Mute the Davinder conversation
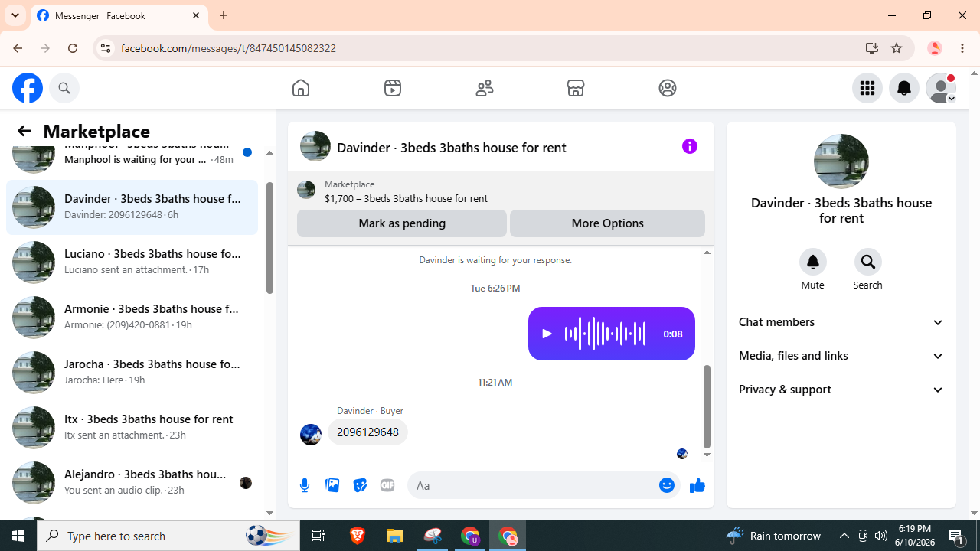 pyautogui.click(x=813, y=262)
